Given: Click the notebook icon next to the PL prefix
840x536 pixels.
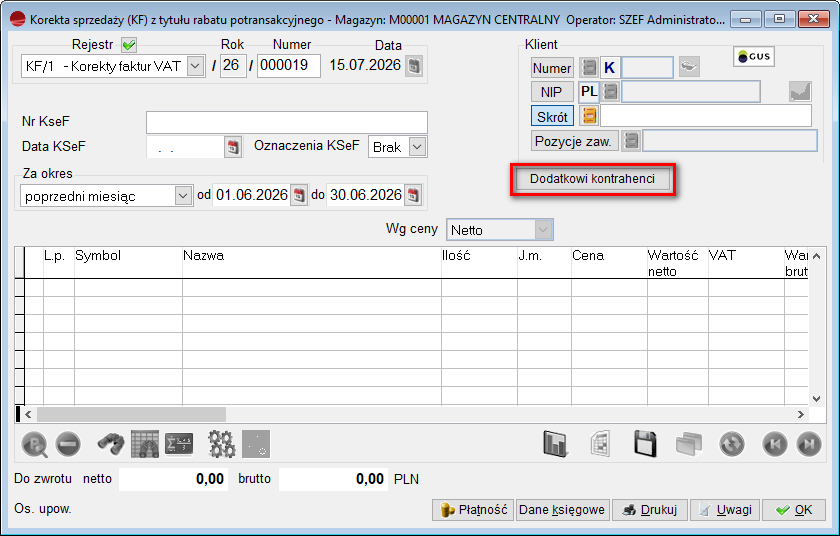Looking at the screenshot, I should coord(610,92).
